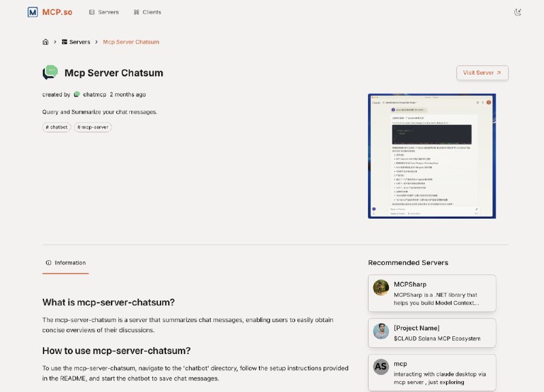Click the AS avatar on mcp card
This screenshot has height=392, width=544.
(x=381, y=367)
